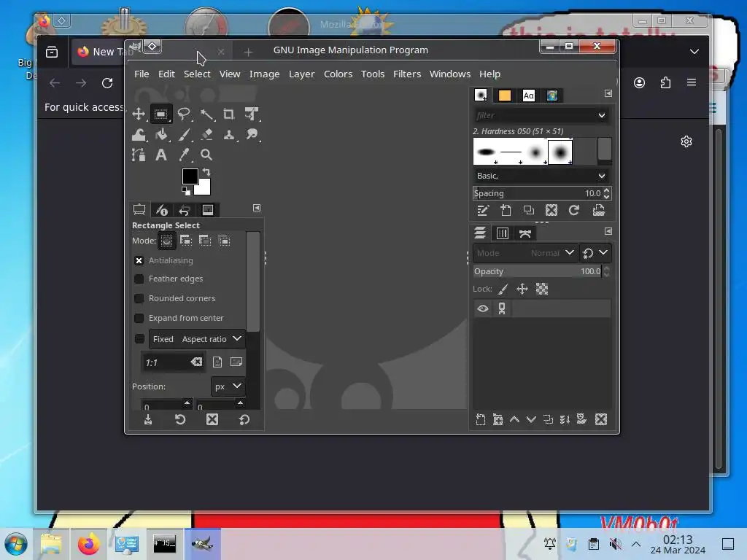Screen dimensions: 747x560
Task: Select the Smudge tool
Action: pos(252,134)
